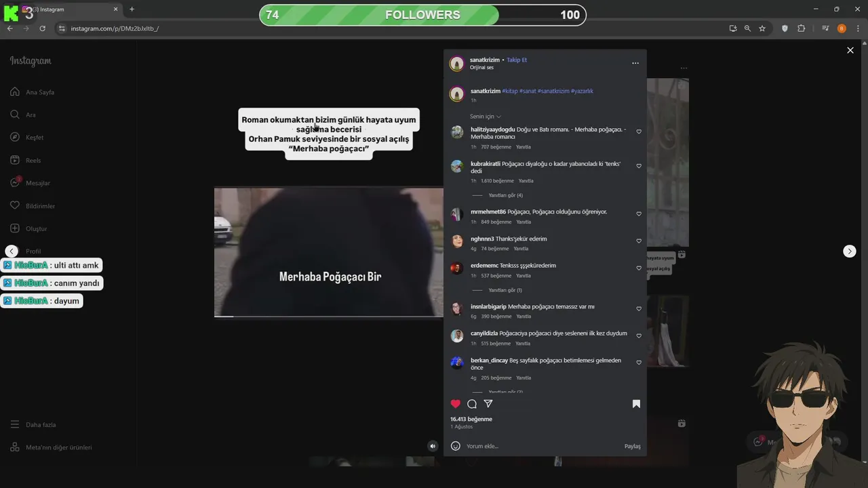Open browser profile avatar
Viewport: 868px width, 488px height.
point(842,28)
